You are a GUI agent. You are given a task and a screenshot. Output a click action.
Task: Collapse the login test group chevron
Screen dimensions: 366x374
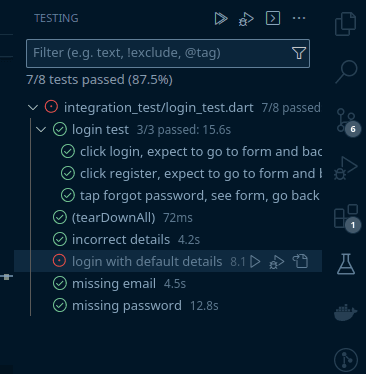41,129
